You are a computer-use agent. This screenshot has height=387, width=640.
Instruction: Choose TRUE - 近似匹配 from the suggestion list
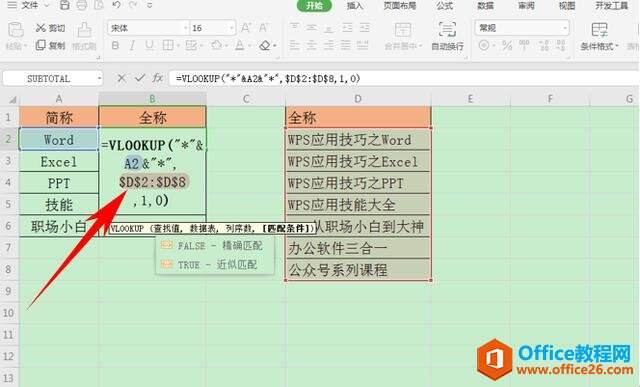coord(215,265)
